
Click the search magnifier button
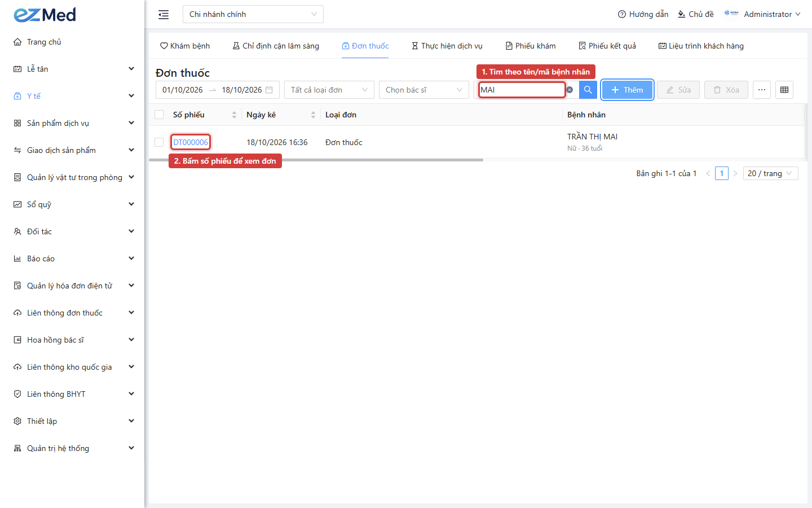pyautogui.click(x=588, y=90)
